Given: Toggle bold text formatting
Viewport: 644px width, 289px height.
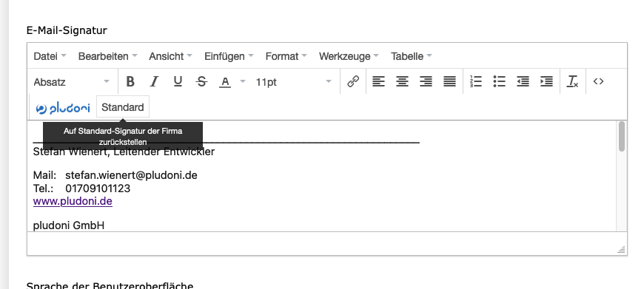Looking at the screenshot, I should pyautogui.click(x=130, y=81).
